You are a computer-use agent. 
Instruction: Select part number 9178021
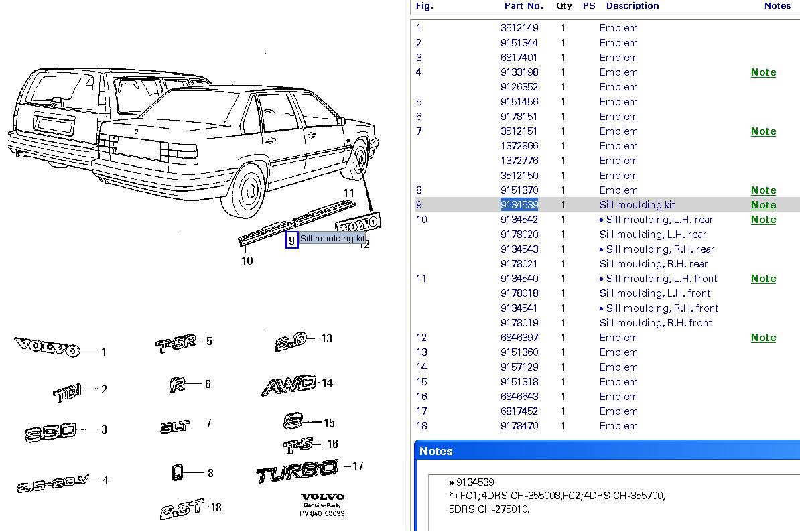[x=519, y=264]
